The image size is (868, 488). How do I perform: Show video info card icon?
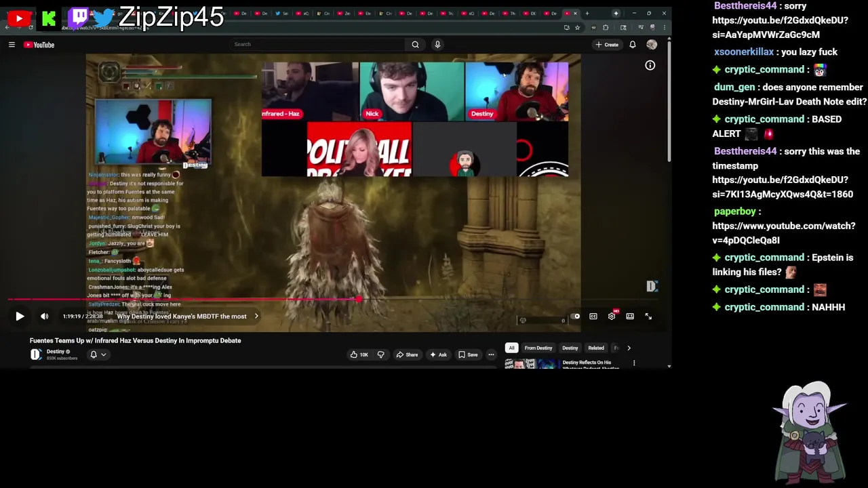pos(650,65)
